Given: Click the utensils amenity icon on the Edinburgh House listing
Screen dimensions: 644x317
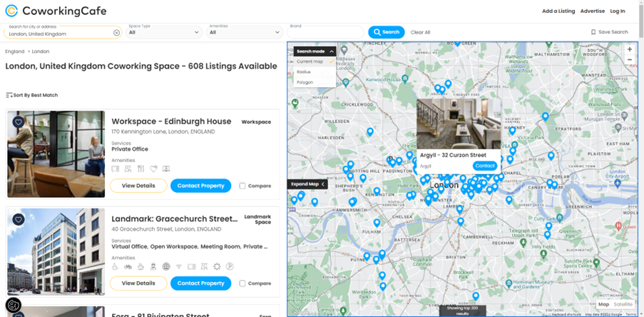Looking at the screenshot, I should click(x=140, y=168).
